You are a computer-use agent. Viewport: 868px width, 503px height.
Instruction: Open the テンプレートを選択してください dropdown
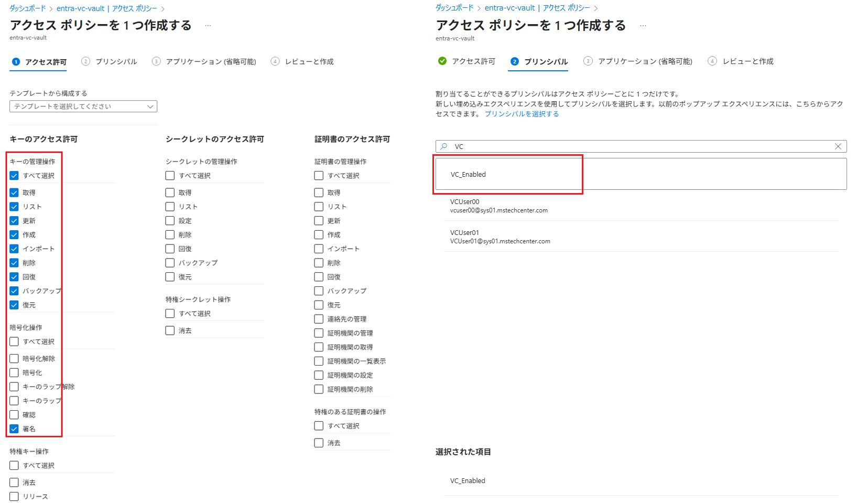coord(83,106)
